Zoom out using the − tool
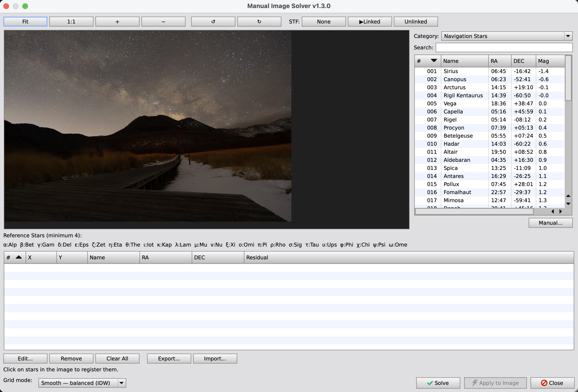 [x=163, y=21]
